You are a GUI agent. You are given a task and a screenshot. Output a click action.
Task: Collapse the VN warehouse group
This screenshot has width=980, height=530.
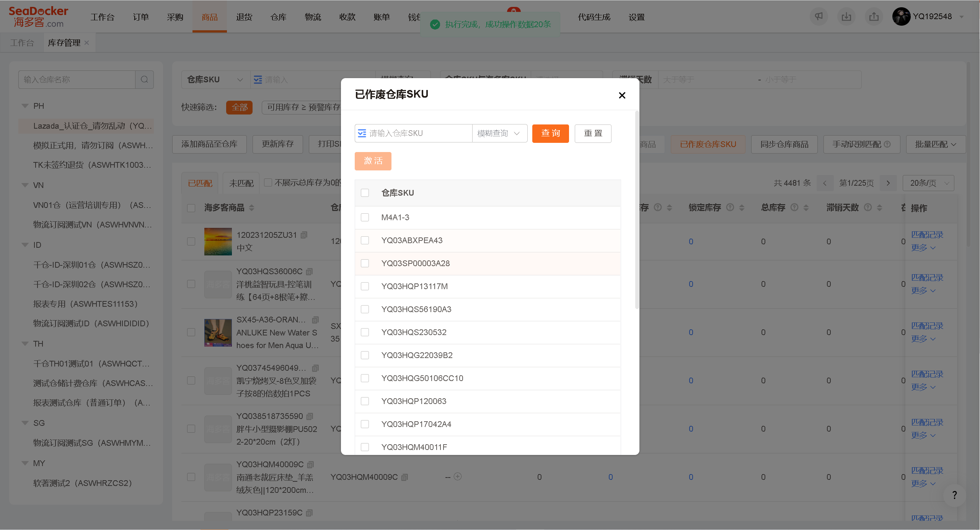click(25, 185)
